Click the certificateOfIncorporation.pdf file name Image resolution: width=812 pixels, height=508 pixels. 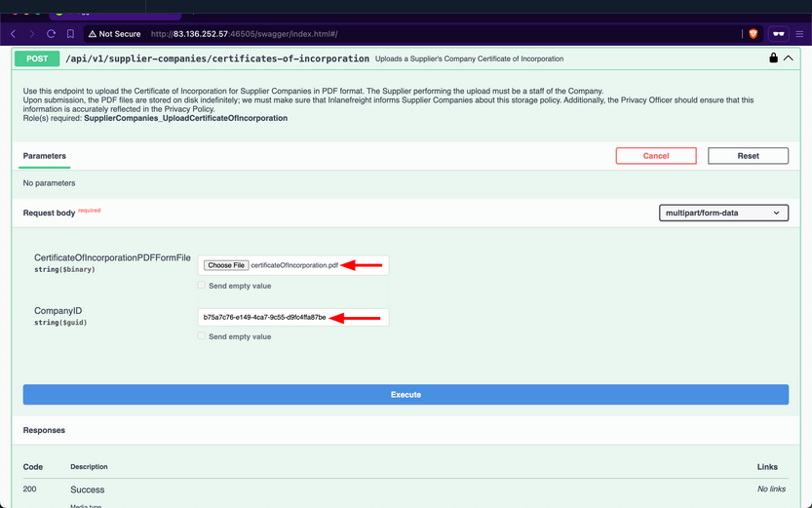(294, 265)
